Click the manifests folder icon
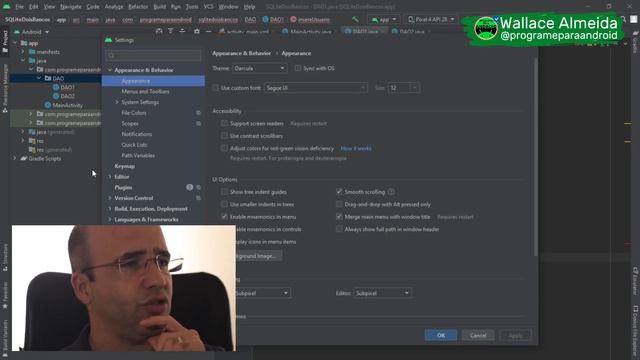 32,52
